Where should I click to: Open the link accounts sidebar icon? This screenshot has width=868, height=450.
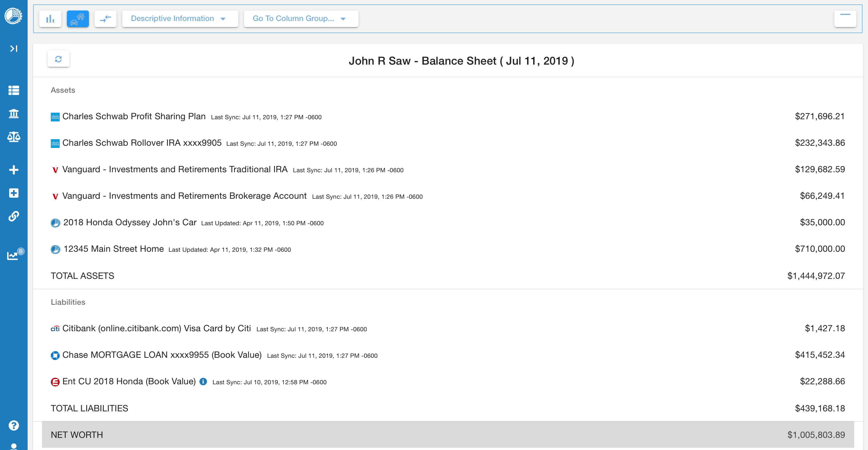tap(14, 216)
